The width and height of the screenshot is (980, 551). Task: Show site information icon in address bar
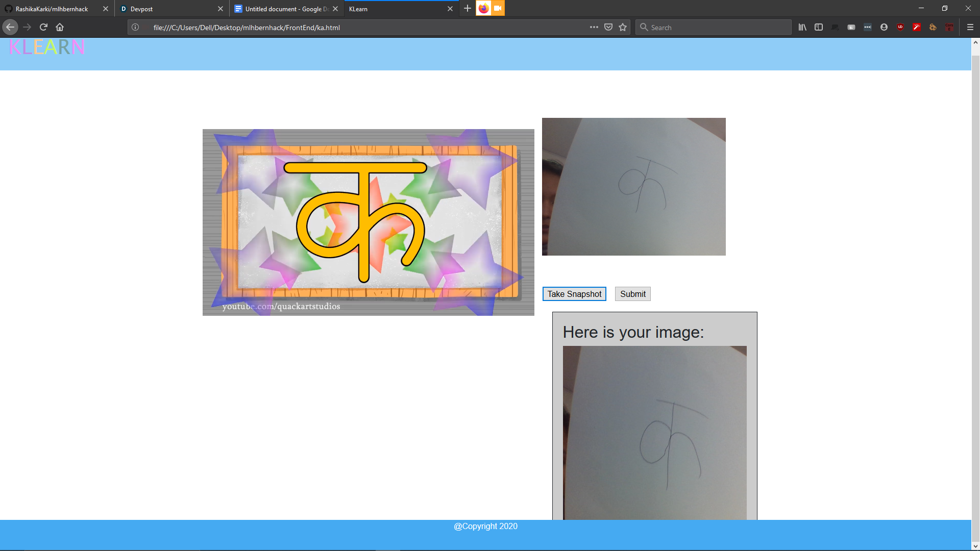pyautogui.click(x=135, y=28)
